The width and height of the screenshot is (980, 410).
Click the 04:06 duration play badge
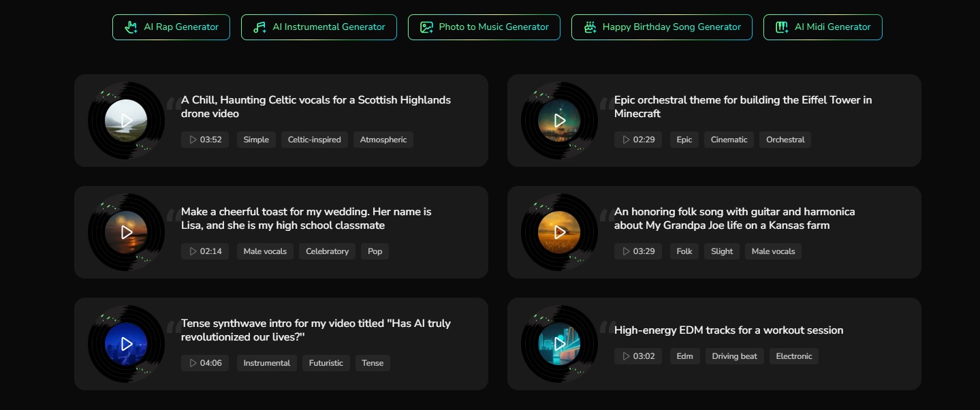pyautogui.click(x=205, y=363)
